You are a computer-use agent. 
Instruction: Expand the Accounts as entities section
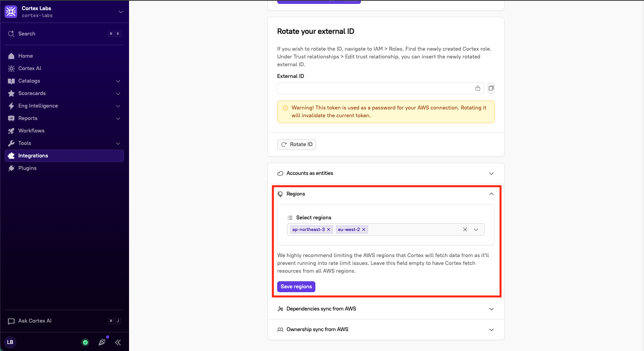(386, 173)
